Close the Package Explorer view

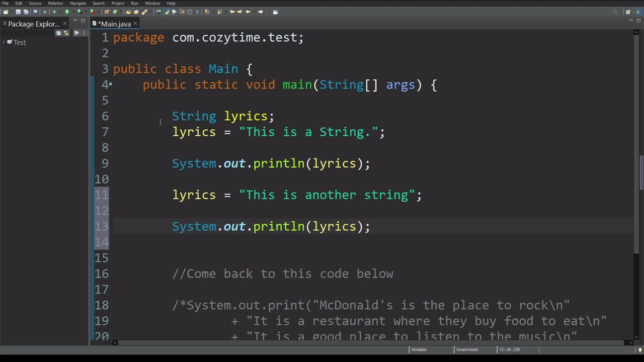pos(64,24)
